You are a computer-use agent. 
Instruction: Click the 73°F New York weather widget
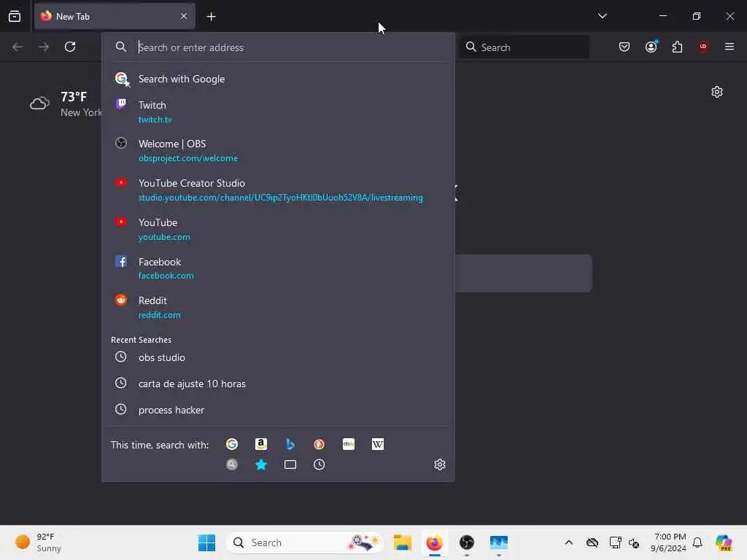(x=66, y=104)
